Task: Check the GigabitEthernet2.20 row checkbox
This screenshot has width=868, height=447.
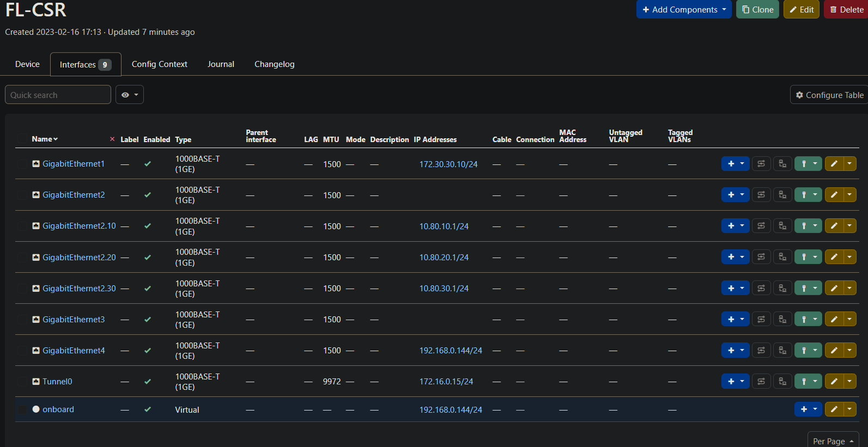Action: pyautogui.click(x=22, y=257)
